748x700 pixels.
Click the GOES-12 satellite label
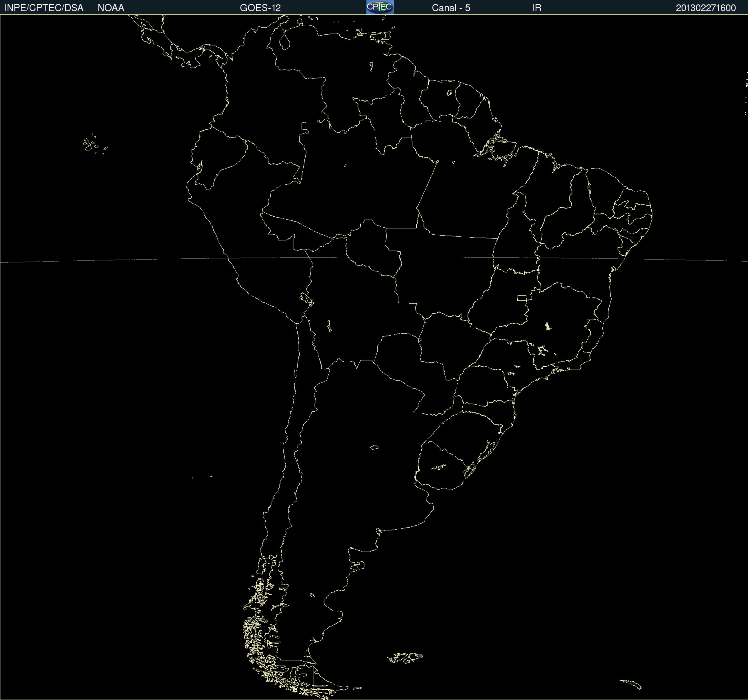[260, 8]
